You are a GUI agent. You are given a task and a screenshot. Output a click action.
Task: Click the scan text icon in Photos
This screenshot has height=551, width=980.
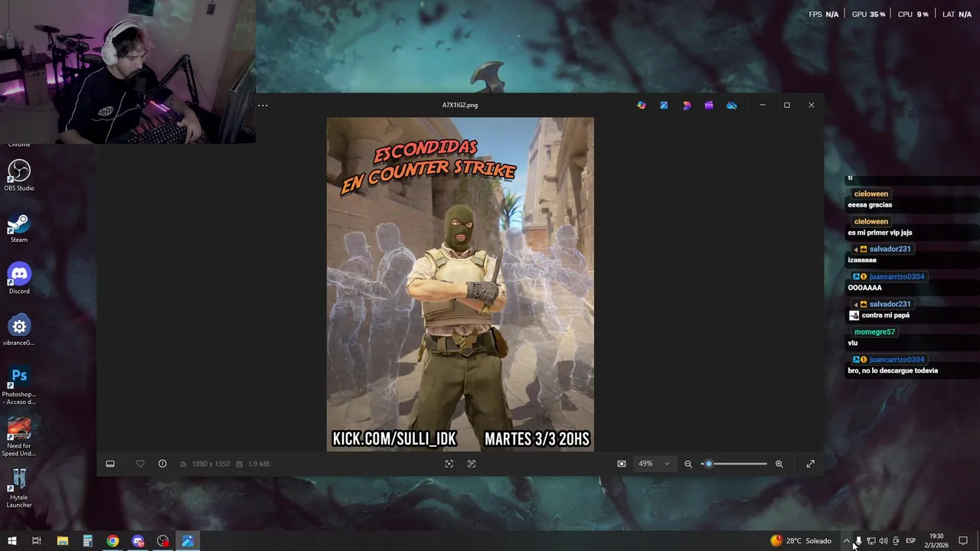472,464
